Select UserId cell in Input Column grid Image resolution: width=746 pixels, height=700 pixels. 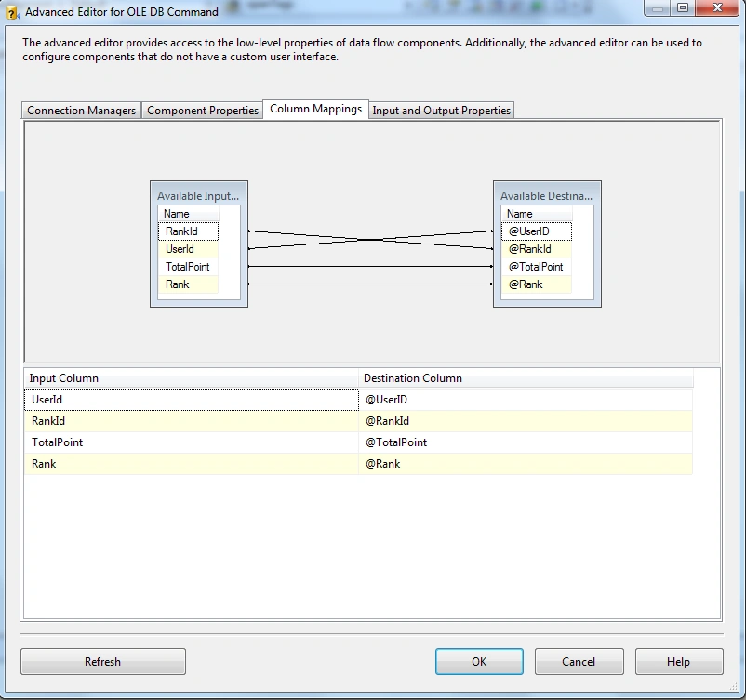point(192,400)
